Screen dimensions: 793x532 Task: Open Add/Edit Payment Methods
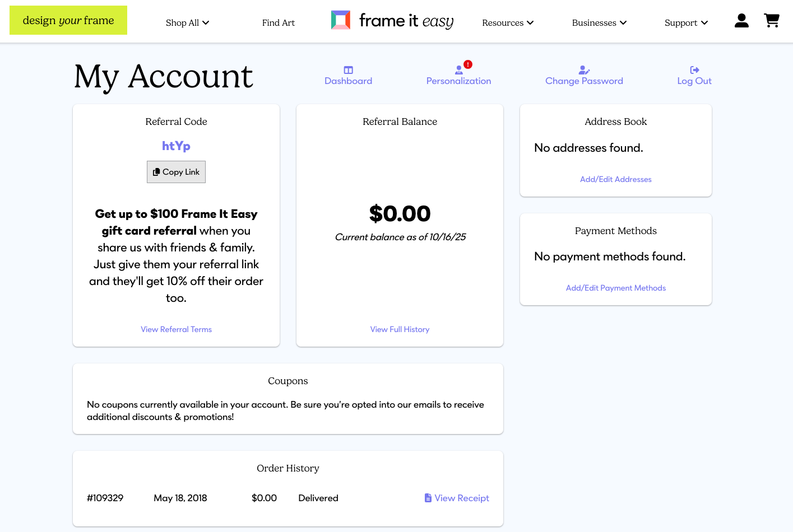coord(615,288)
